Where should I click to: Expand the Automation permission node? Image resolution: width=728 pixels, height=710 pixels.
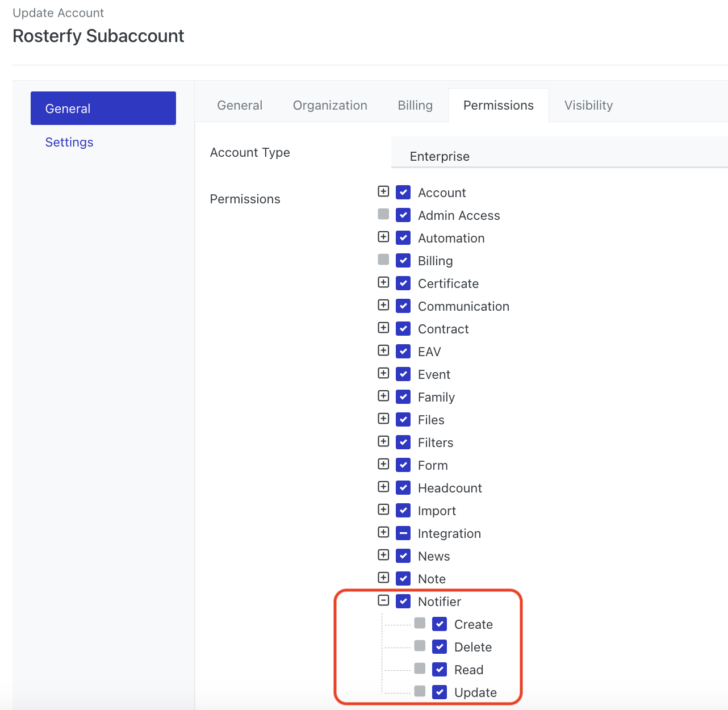point(383,237)
